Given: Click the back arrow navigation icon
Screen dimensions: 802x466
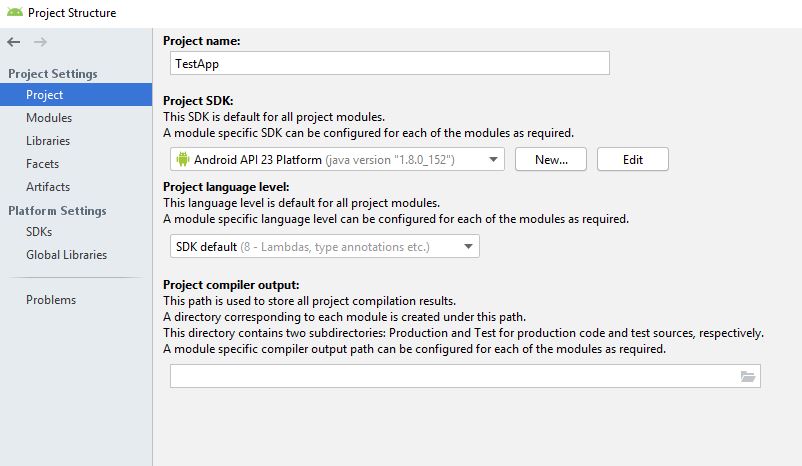Looking at the screenshot, I should click(14, 42).
